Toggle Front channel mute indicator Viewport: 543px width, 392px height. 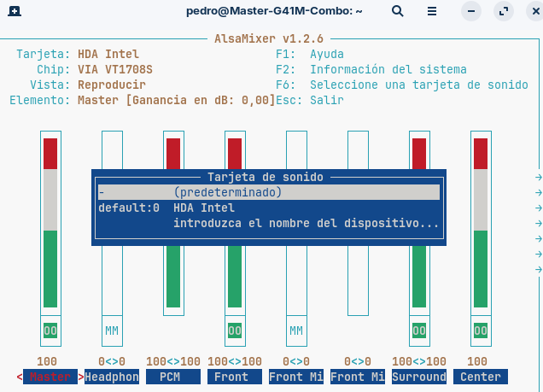(235, 331)
